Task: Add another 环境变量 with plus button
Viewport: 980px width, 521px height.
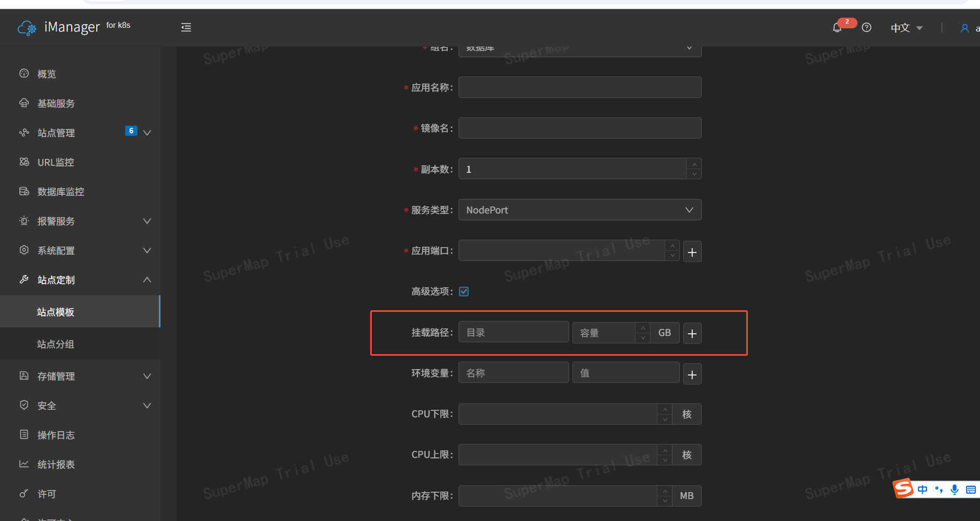Action: point(692,374)
